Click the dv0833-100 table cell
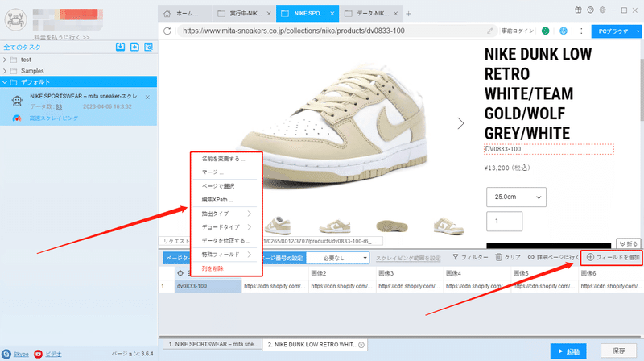Image resolution: width=644 pixels, height=361 pixels. pyautogui.click(x=208, y=286)
